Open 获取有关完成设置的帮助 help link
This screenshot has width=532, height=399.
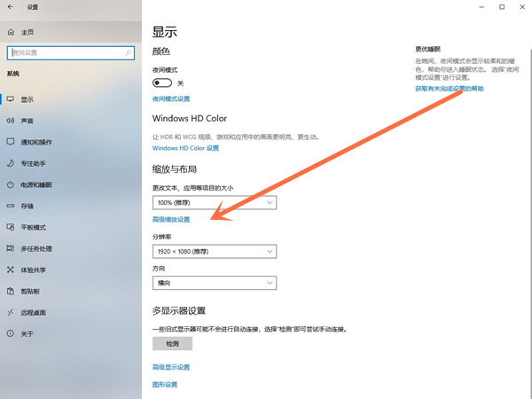coord(449,89)
